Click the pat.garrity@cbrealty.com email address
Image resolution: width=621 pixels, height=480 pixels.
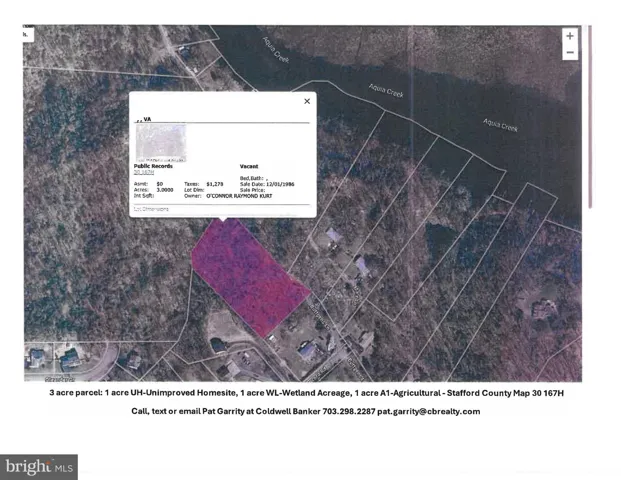coord(432,411)
